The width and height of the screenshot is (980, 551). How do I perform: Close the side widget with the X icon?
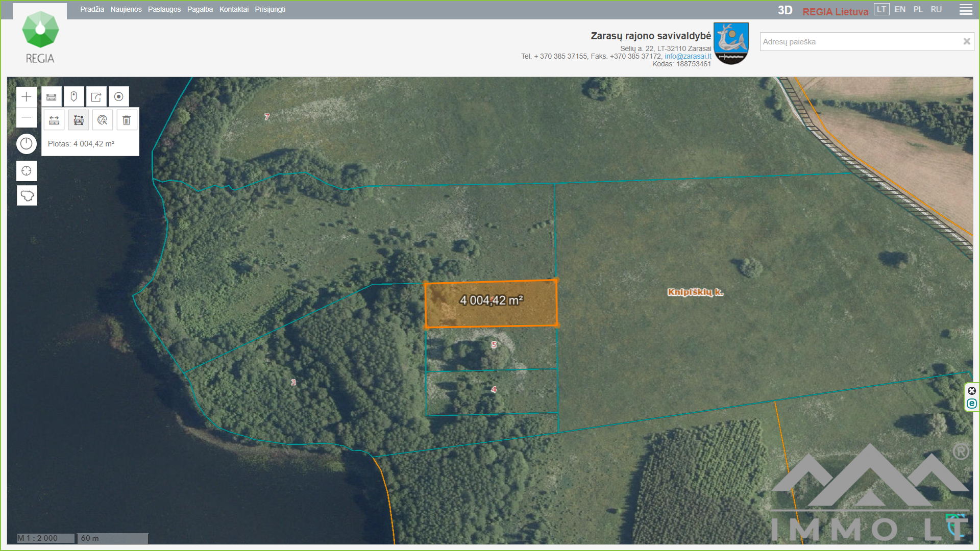(972, 391)
